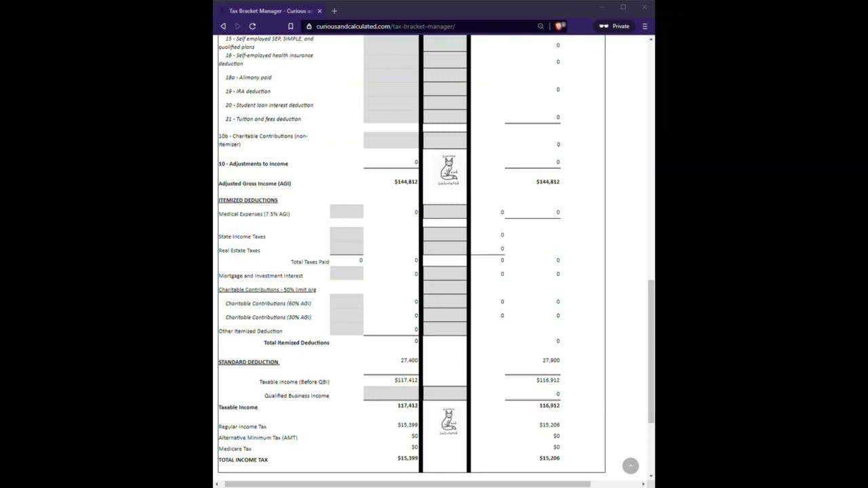Select the middle-column Other Itemized Deduction input
The image size is (868, 488).
445,329
